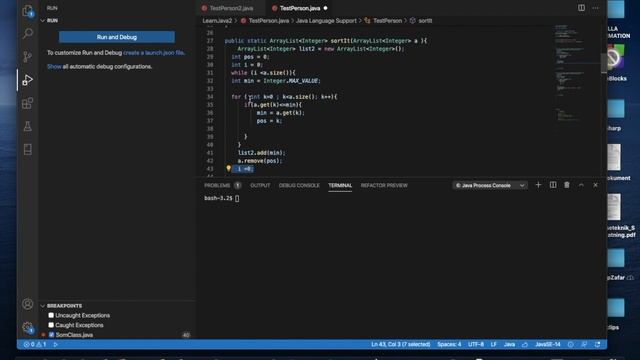
Task: Disable the SomClass.java breakpoint
Action: (x=51, y=335)
